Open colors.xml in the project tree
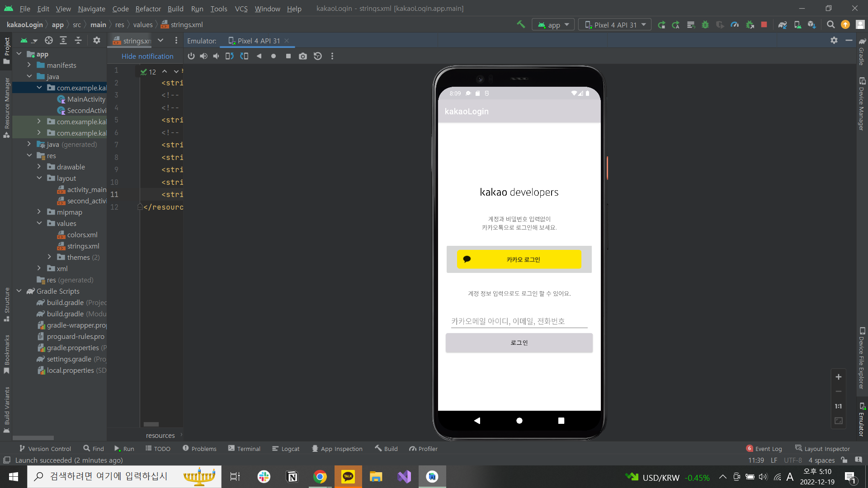Viewport: 868px width, 488px height. pyautogui.click(x=78, y=235)
